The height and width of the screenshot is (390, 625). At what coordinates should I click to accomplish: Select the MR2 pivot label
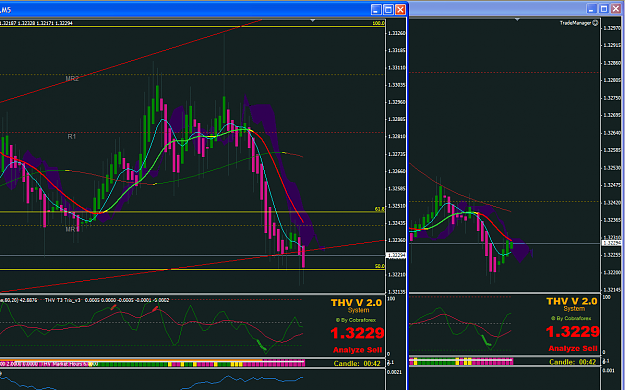click(72, 79)
